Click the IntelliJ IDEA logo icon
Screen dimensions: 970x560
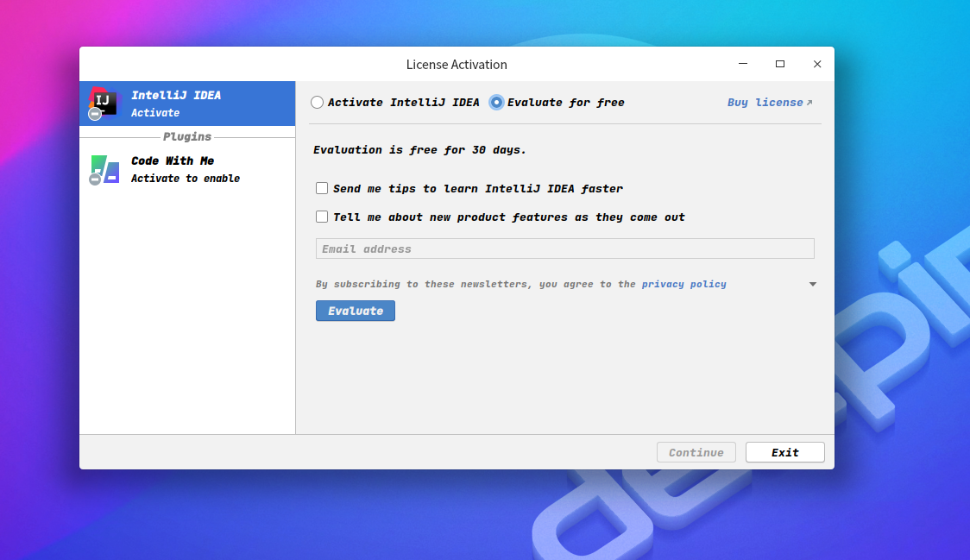(x=104, y=103)
